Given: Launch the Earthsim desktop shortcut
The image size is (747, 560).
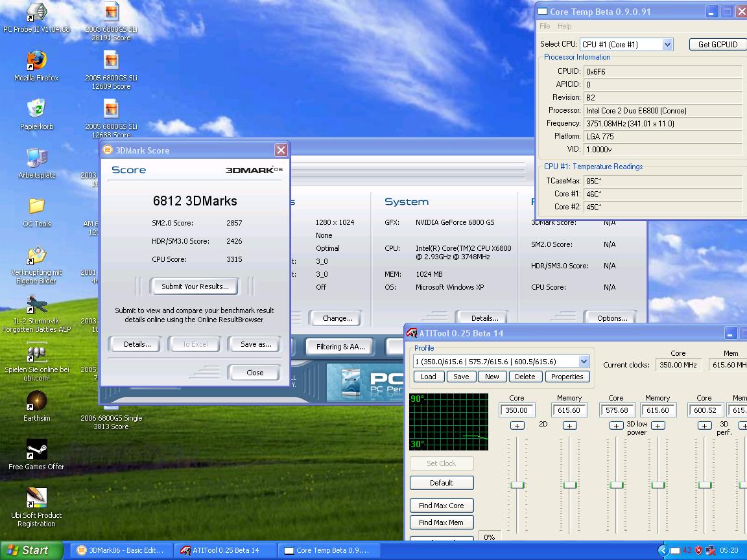Looking at the screenshot, I should coord(36,406).
